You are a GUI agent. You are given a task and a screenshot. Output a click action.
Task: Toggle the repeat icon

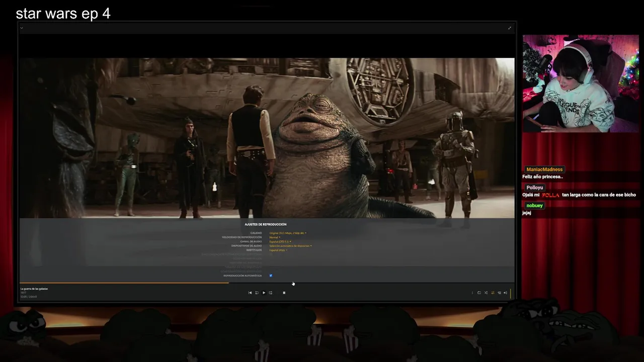479,293
